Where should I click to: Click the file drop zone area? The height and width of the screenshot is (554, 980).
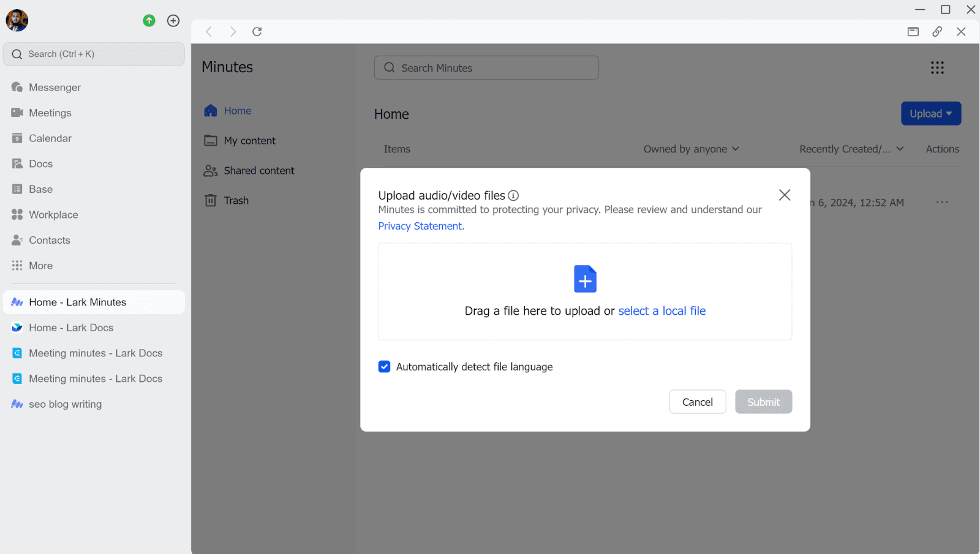[585, 291]
